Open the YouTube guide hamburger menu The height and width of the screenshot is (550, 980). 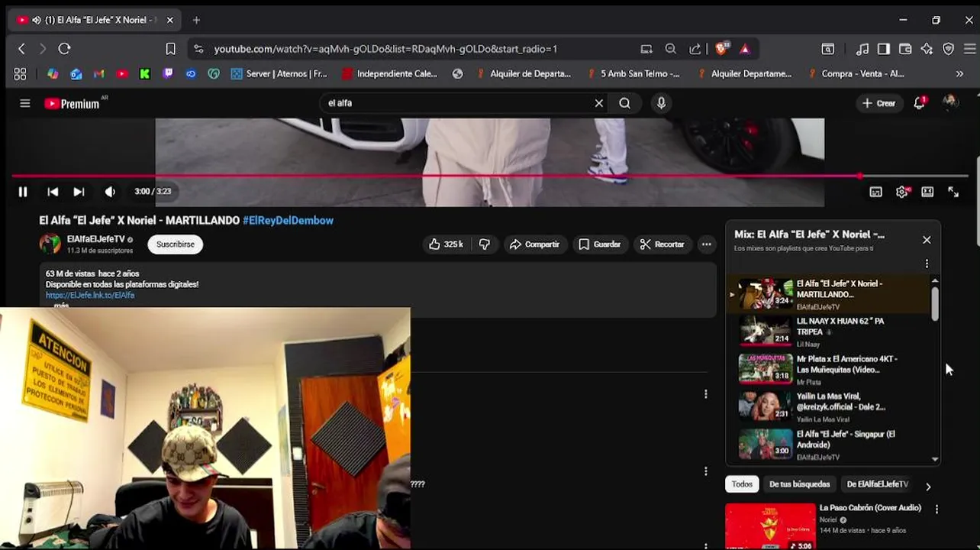[x=25, y=103]
